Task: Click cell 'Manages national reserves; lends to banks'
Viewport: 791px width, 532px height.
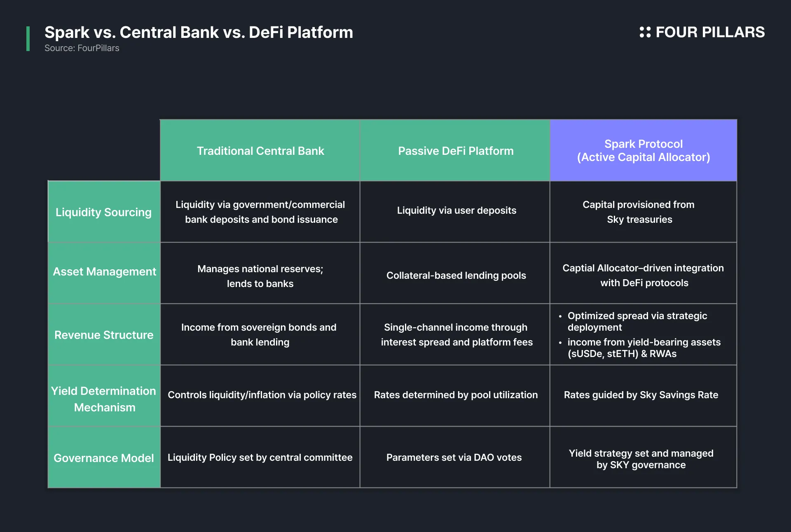Action: 260,273
